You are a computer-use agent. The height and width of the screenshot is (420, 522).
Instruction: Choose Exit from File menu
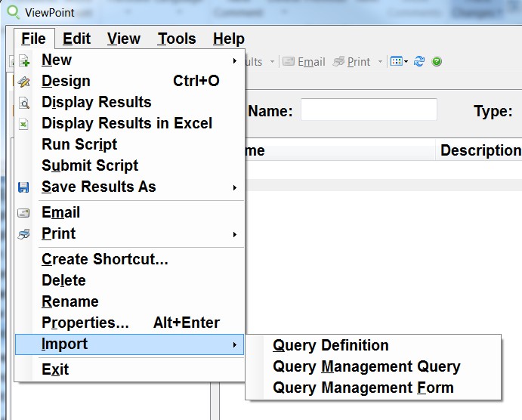[x=130, y=369]
